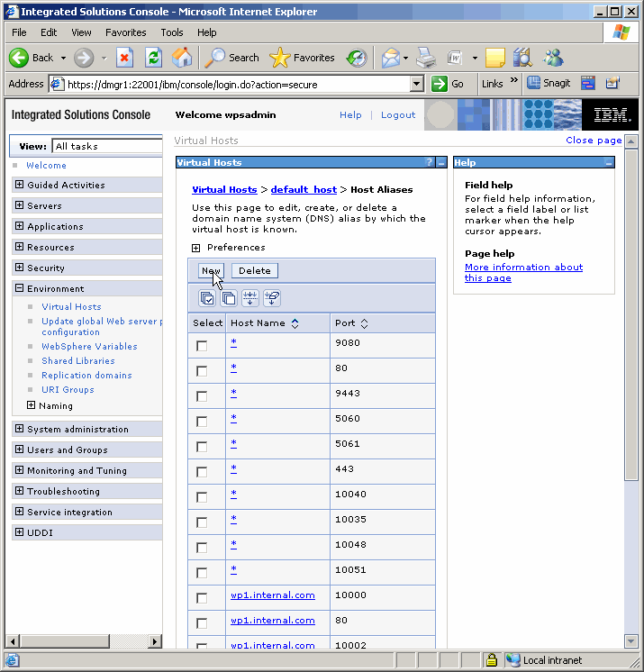Image resolution: width=644 pixels, height=672 pixels.
Task: Open the WebSphere Variables link
Action: pyautogui.click(x=89, y=347)
